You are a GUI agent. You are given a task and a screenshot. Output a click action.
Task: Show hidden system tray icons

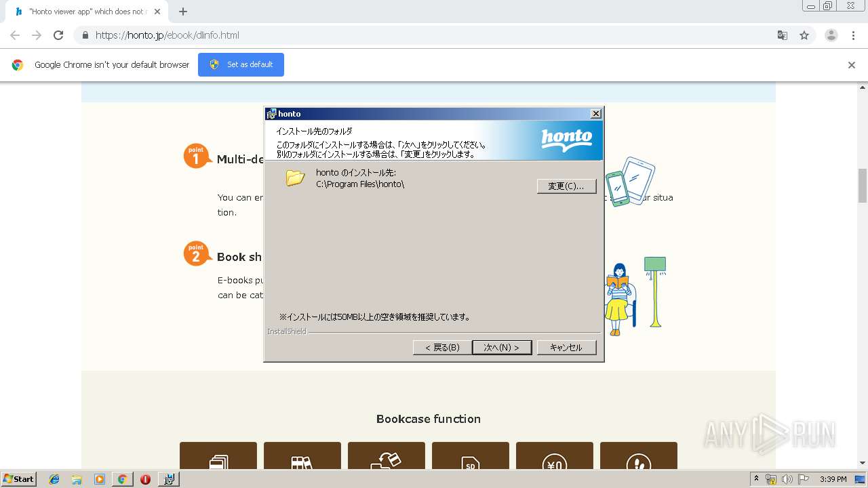click(x=756, y=479)
